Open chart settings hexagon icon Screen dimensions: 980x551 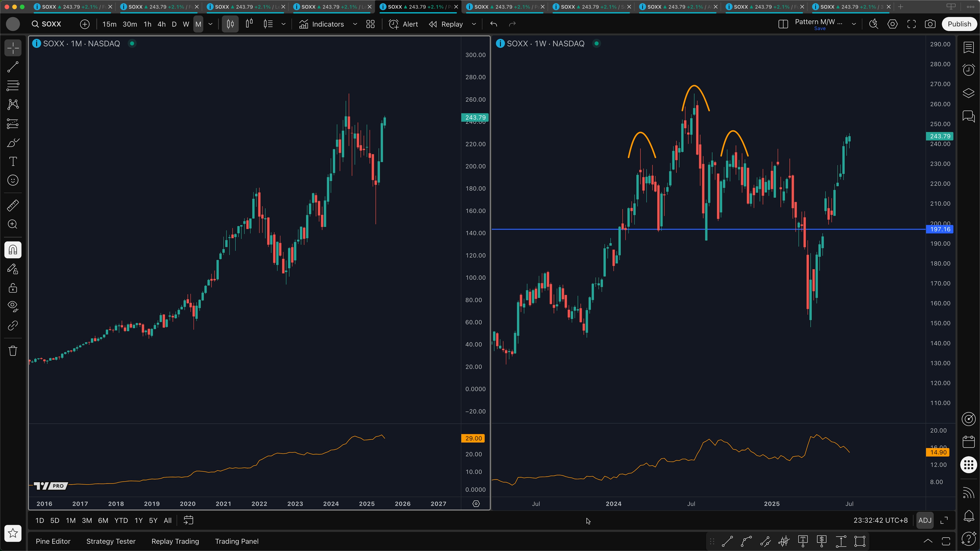(x=892, y=24)
